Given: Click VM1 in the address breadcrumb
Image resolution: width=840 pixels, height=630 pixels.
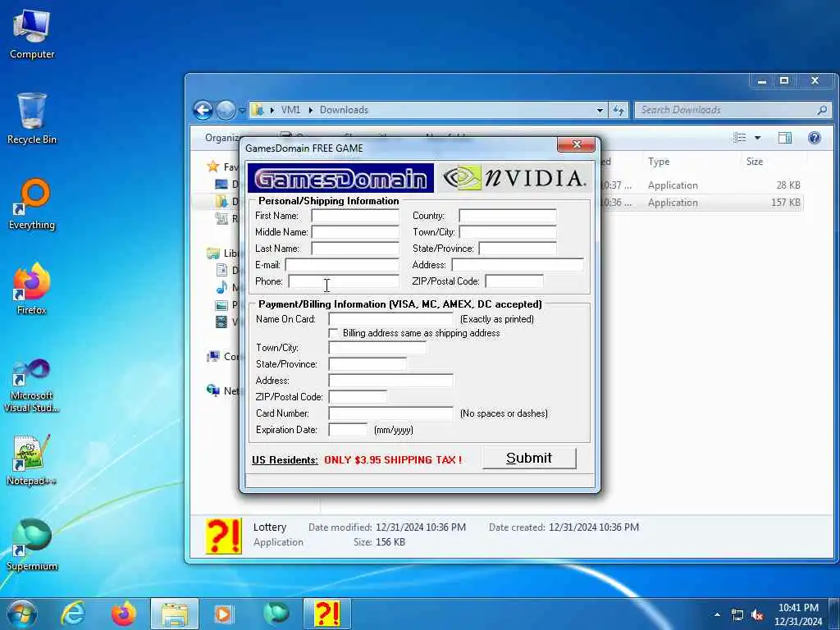Looking at the screenshot, I should [290, 110].
